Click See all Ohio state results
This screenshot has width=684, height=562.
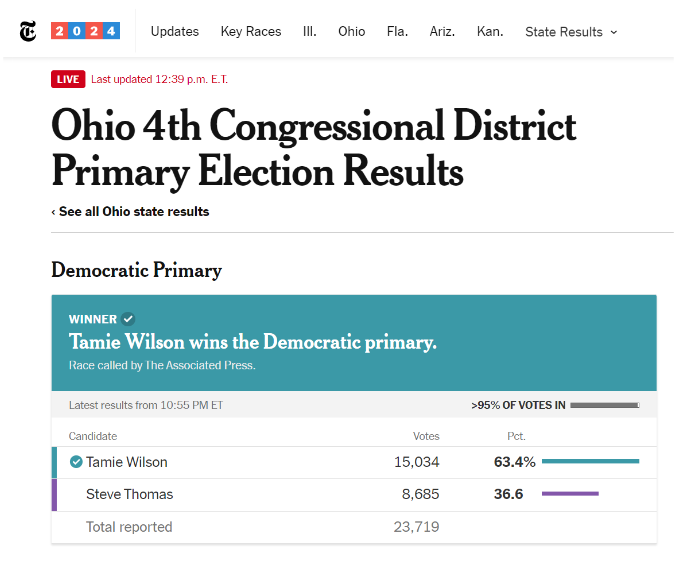pos(130,212)
